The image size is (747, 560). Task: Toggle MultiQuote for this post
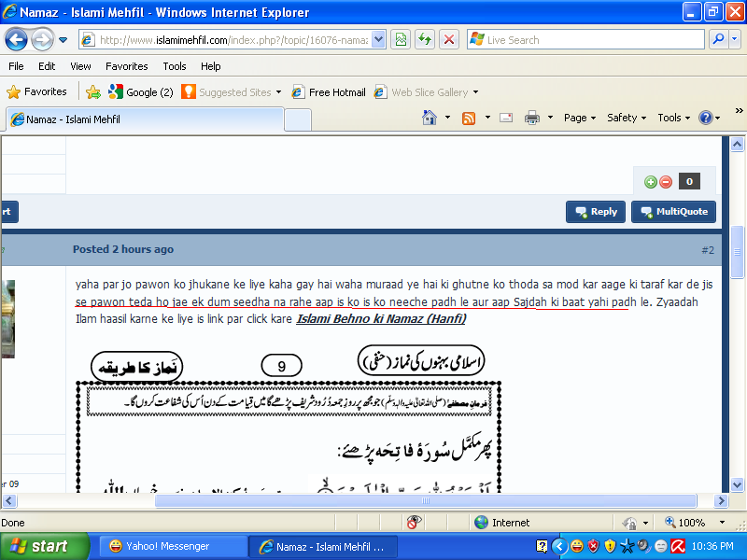click(x=673, y=212)
